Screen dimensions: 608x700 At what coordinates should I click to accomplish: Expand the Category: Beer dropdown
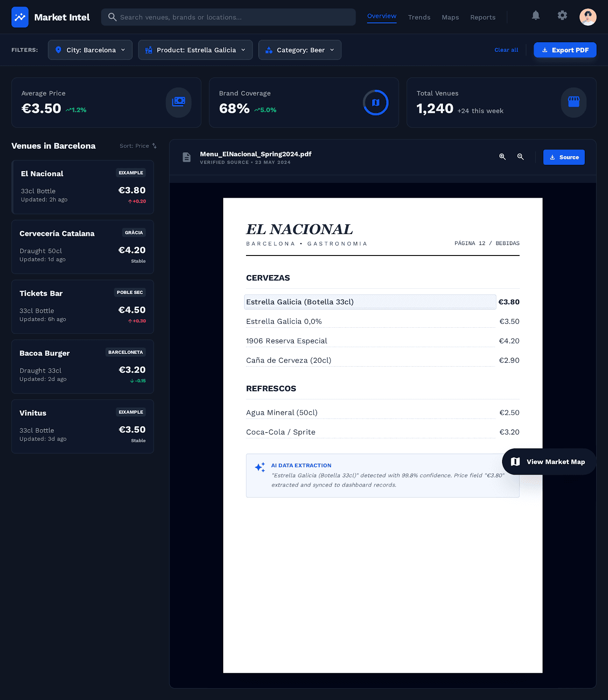point(300,50)
